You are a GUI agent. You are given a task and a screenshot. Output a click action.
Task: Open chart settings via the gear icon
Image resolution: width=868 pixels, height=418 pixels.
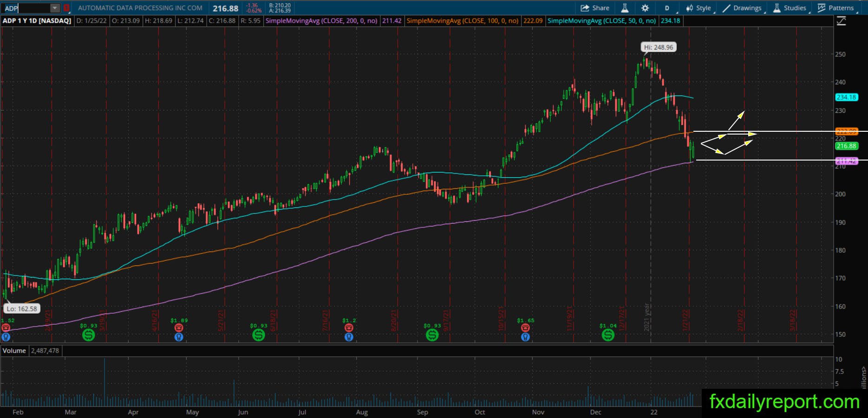pos(645,8)
